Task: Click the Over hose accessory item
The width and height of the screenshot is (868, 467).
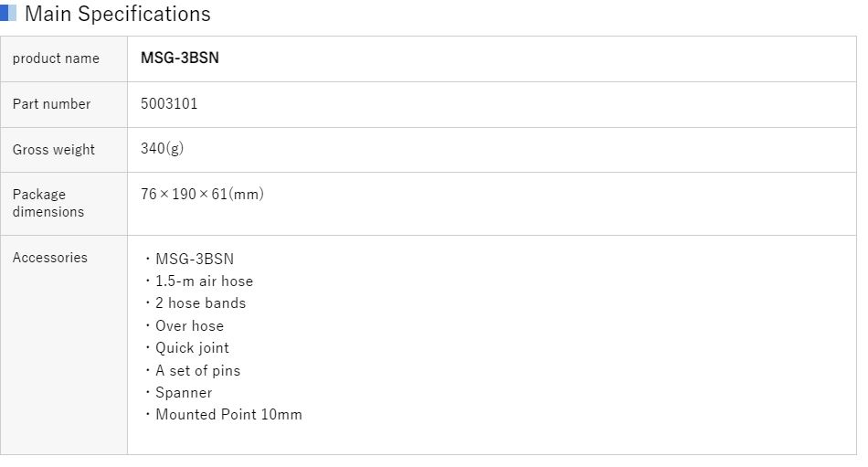Action: [189, 326]
